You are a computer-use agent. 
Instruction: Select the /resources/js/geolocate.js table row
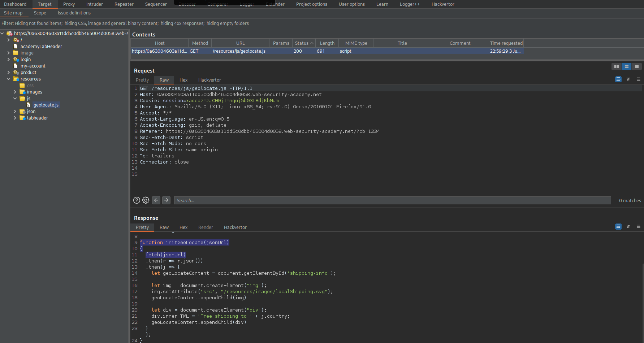pos(327,51)
